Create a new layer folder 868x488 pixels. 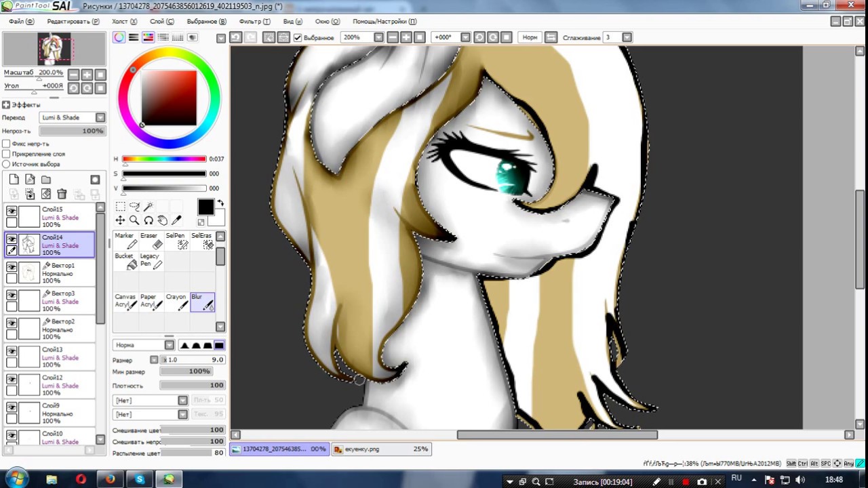coord(46,180)
